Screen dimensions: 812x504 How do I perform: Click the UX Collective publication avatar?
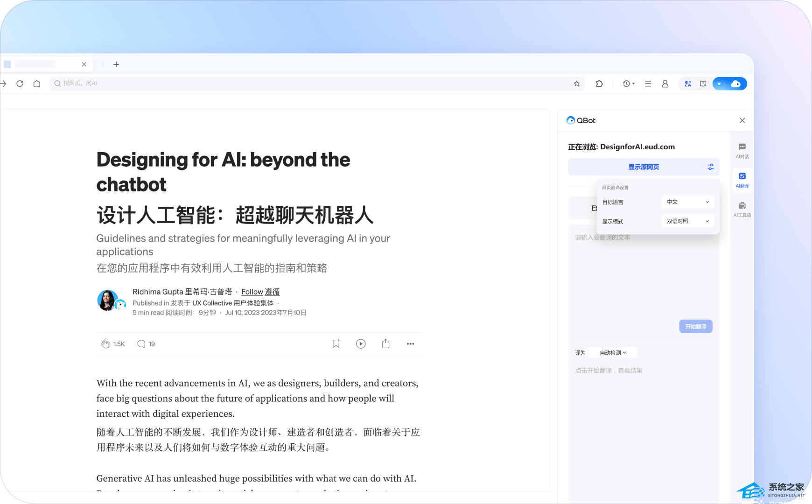tap(120, 305)
